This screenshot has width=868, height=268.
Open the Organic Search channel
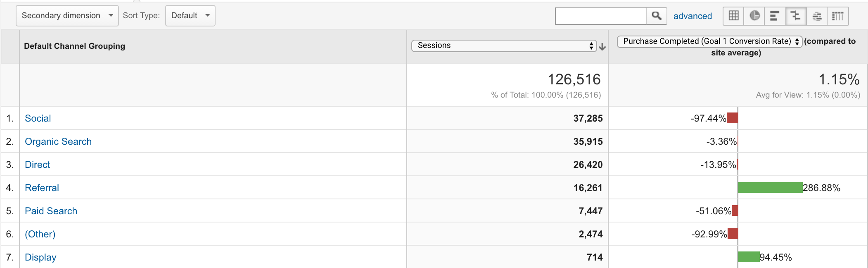point(58,141)
